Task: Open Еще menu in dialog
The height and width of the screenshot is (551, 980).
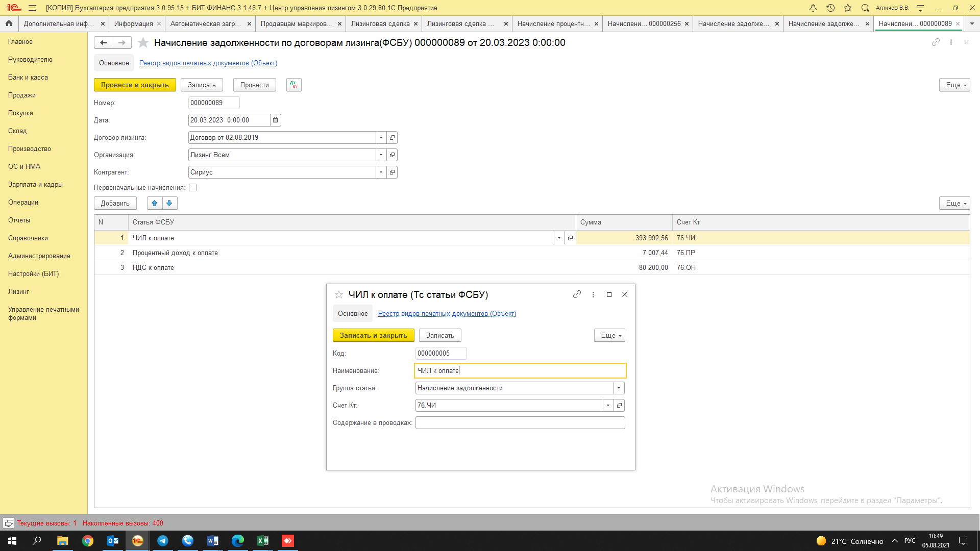Action: (x=609, y=336)
